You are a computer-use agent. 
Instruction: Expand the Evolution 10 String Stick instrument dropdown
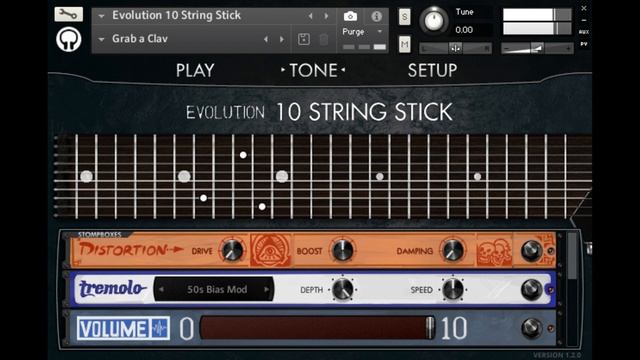click(x=101, y=16)
